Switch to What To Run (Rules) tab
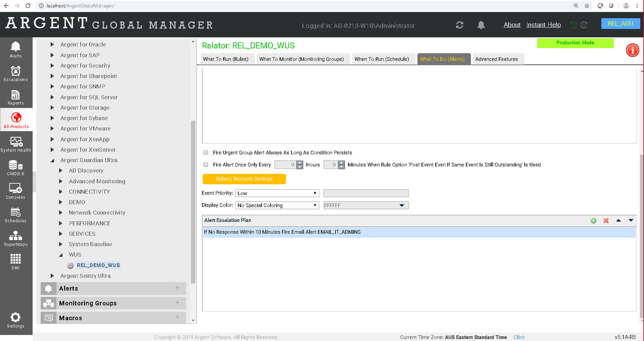644x341 pixels. coord(226,59)
